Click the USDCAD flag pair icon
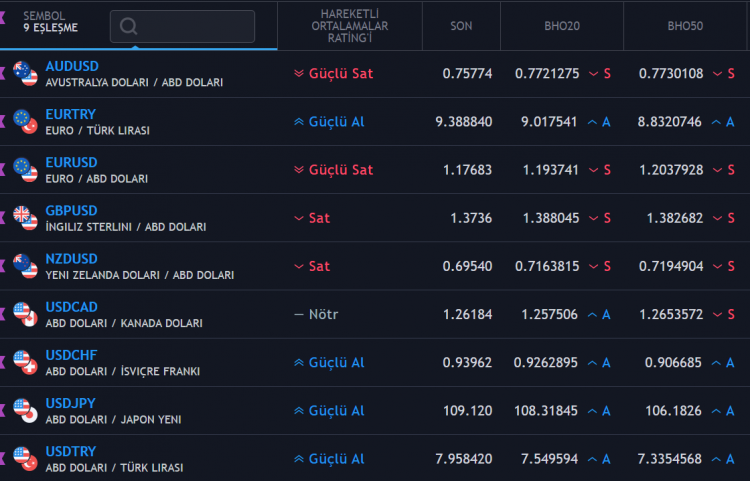 pos(25,314)
